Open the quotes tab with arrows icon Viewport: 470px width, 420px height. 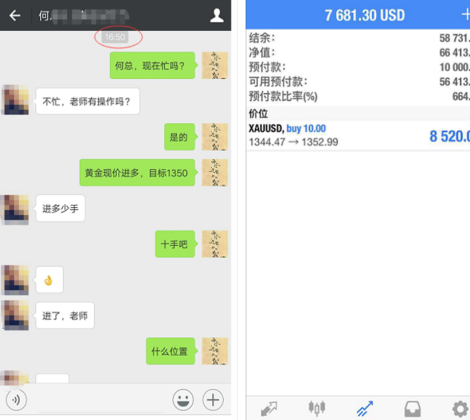(x=269, y=409)
